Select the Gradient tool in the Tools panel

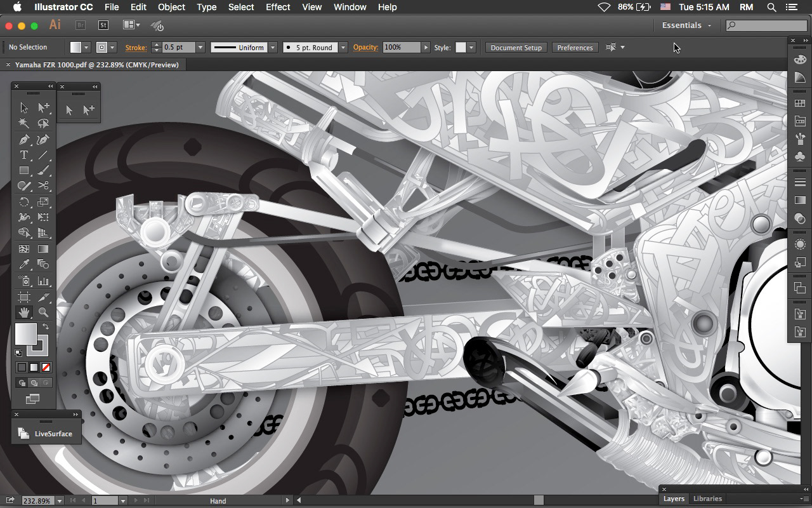(x=43, y=249)
